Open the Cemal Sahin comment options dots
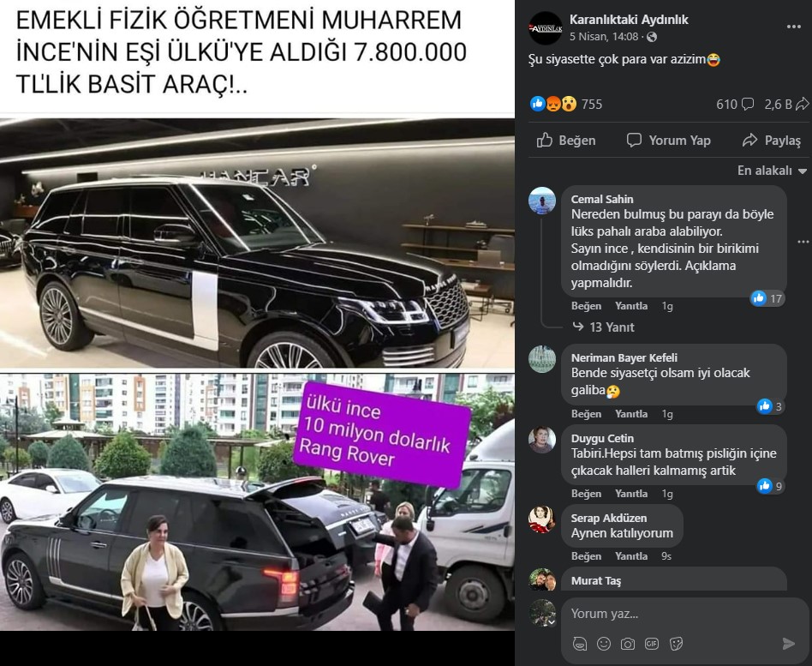The height and width of the screenshot is (666, 812). 803,242
